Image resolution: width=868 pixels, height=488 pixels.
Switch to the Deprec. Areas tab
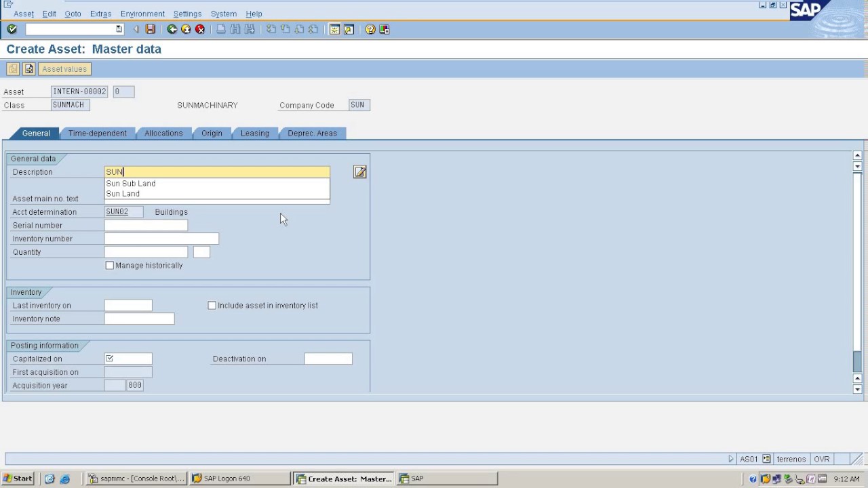click(x=313, y=134)
